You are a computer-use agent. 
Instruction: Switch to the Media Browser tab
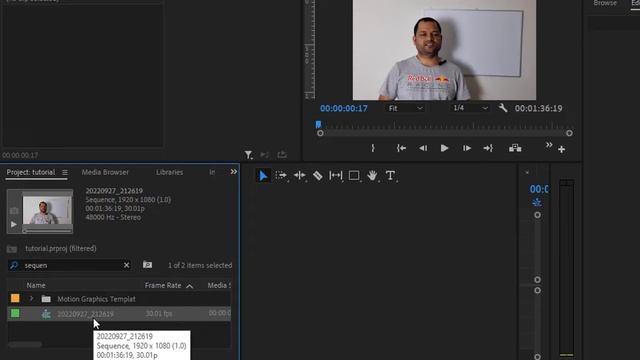[x=105, y=172]
